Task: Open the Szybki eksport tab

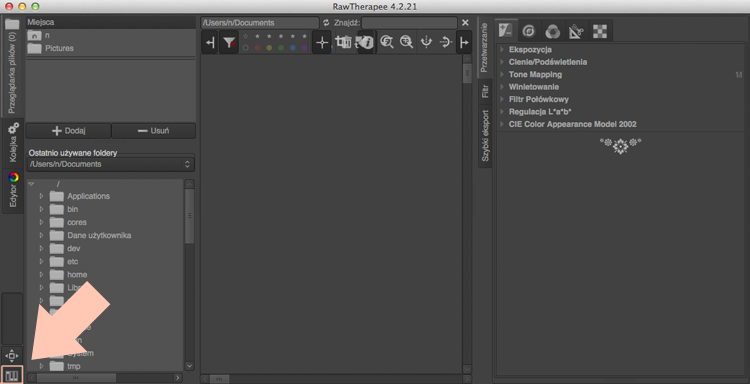Action: point(485,136)
